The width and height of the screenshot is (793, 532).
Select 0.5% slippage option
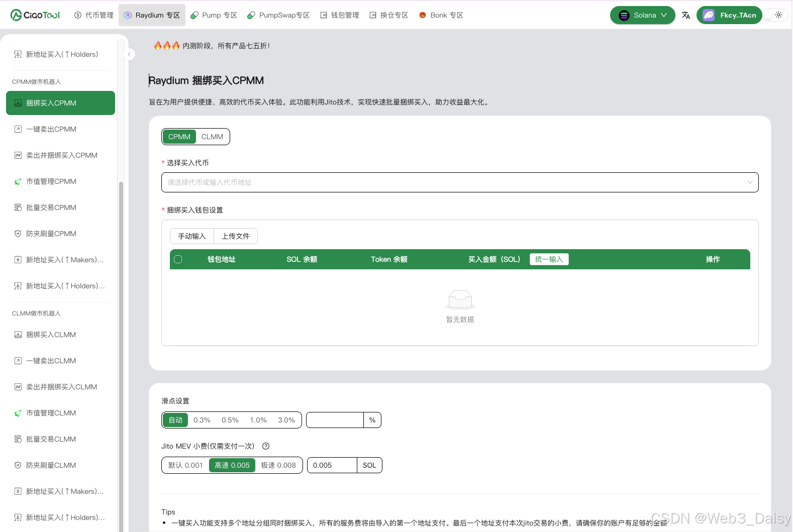(x=230, y=420)
